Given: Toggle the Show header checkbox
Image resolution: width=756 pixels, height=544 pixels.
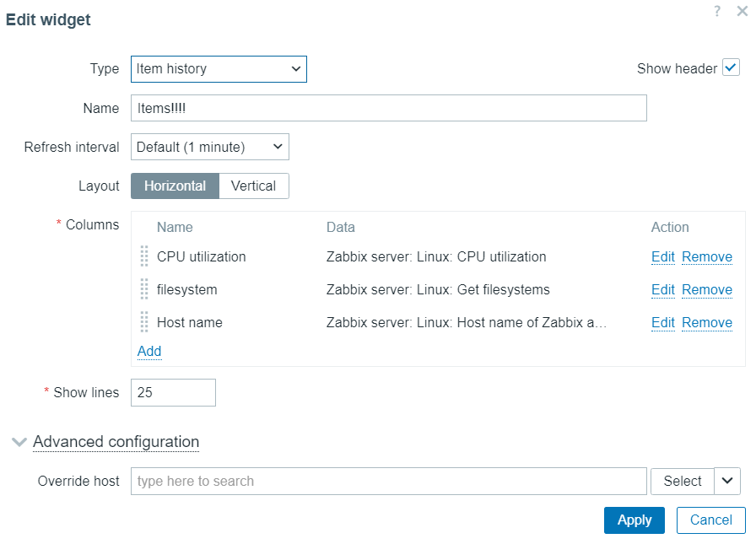Looking at the screenshot, I should 731,68.
